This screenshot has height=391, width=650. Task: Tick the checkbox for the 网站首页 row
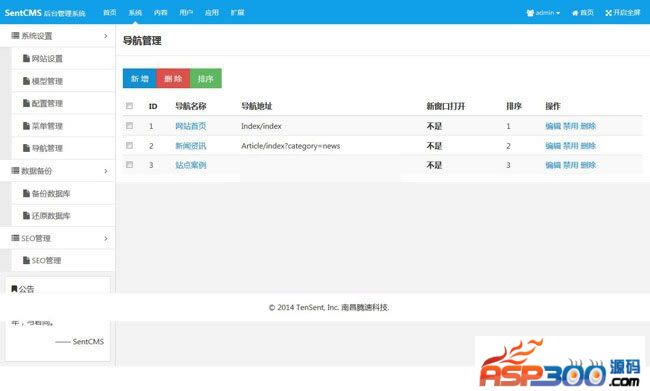click(x=129, y=126)
